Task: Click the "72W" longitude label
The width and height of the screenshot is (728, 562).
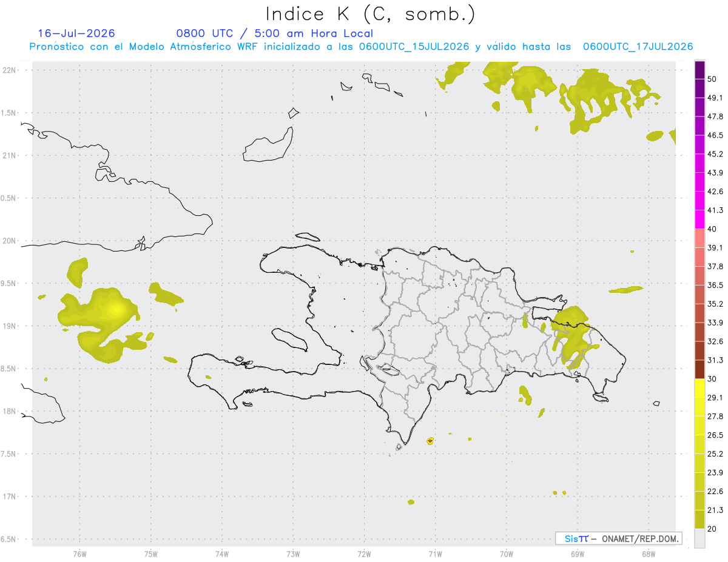Action: coord(364,554)
